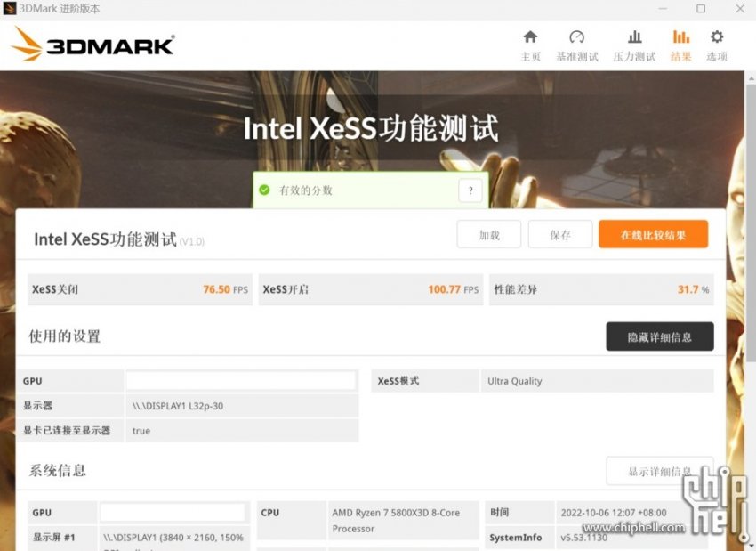Expand system info with 显示详细信息 button
This screenshot has width=756, height=551.
coord(659,471)
